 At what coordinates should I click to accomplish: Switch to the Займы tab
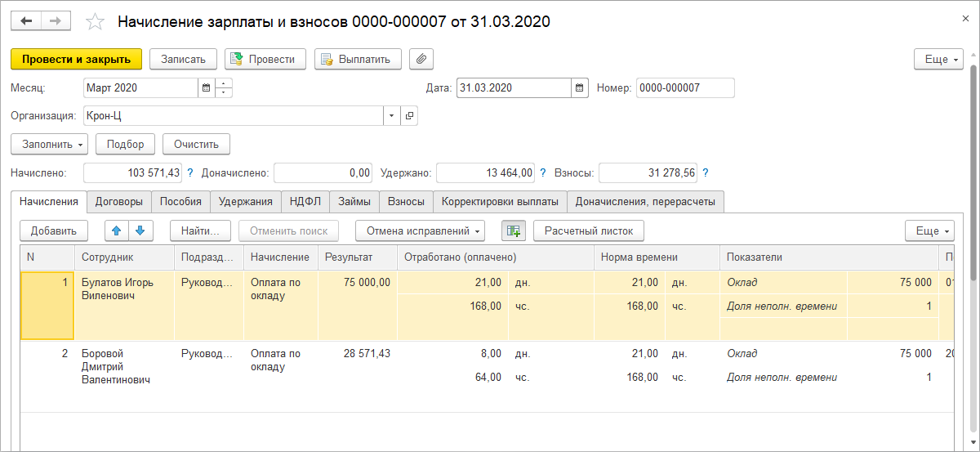coord(356,201)
